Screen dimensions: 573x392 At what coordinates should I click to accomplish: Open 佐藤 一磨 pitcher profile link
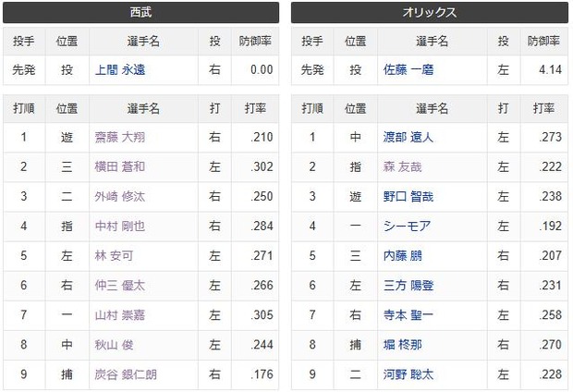408,69
